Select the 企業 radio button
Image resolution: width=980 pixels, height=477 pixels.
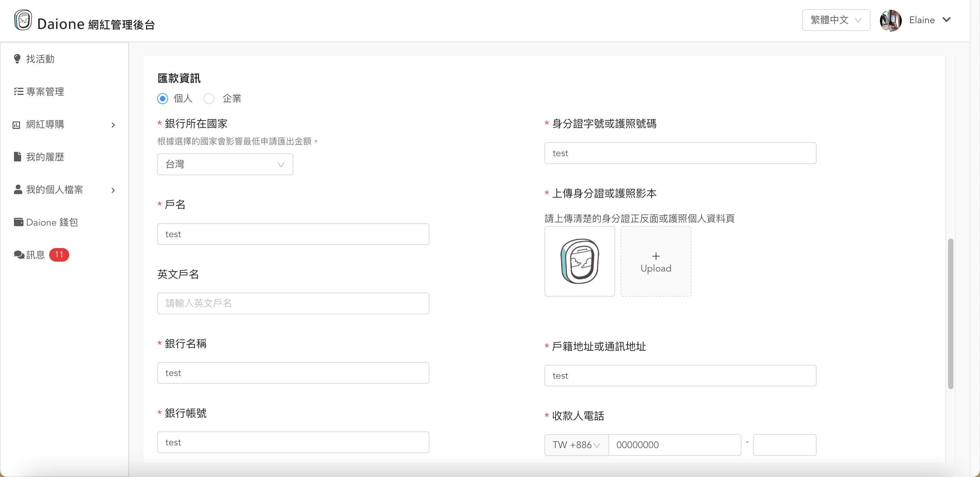point(209,99)
